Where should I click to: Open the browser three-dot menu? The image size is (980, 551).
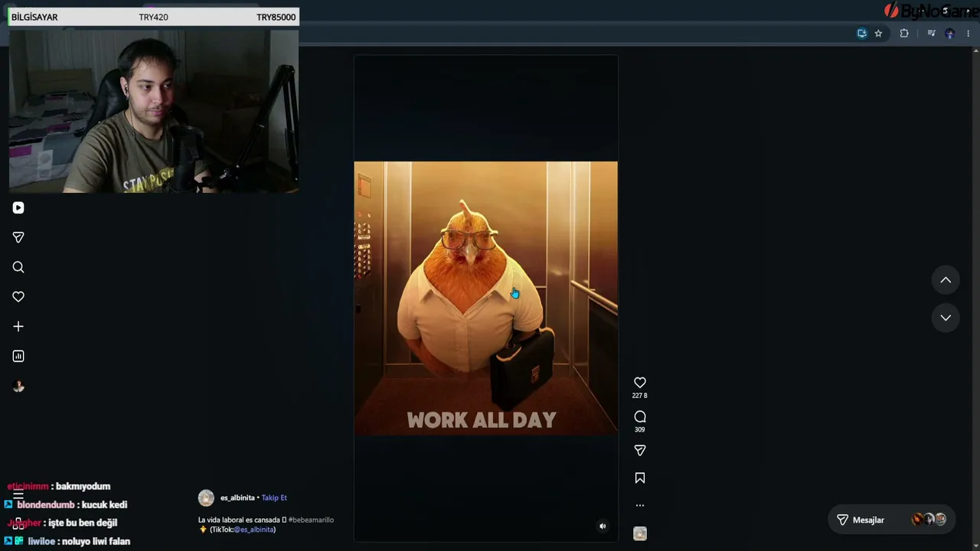point(969,33)
